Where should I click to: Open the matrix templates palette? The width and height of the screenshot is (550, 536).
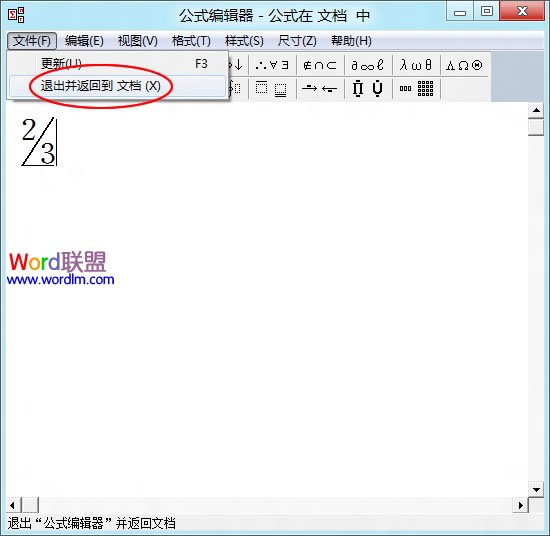tap(416, 88)
